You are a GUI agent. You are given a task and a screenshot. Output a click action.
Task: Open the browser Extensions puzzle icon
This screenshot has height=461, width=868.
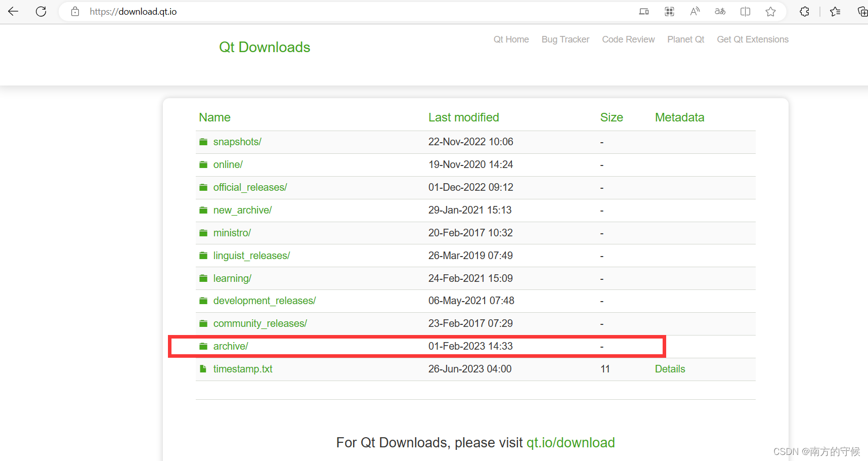(804, 11)
